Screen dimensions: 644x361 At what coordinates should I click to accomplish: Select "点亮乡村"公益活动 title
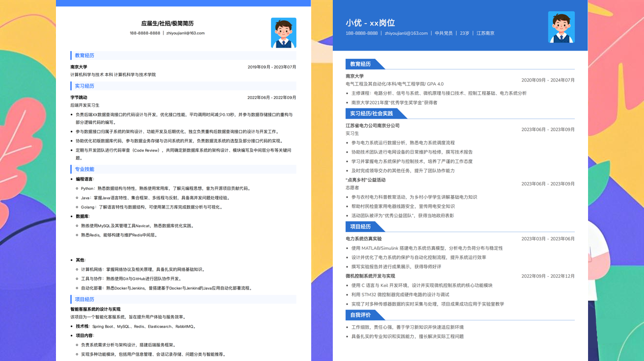tap(366, 180)
